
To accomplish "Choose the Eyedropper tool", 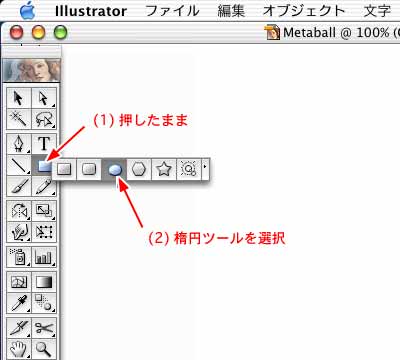I will point(19,303).
